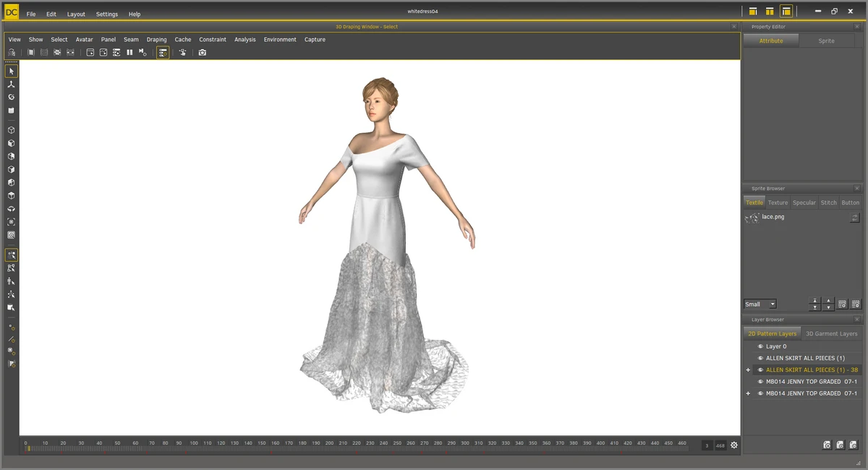
Task: Activate the arrow Select tool in left toolbar
Action: pos(12,72)
